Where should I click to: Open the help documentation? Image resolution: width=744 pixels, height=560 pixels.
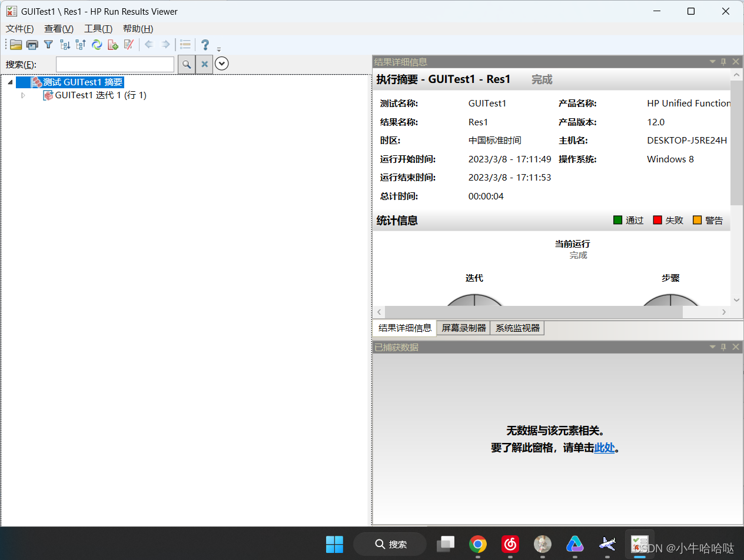coord(205,45)
